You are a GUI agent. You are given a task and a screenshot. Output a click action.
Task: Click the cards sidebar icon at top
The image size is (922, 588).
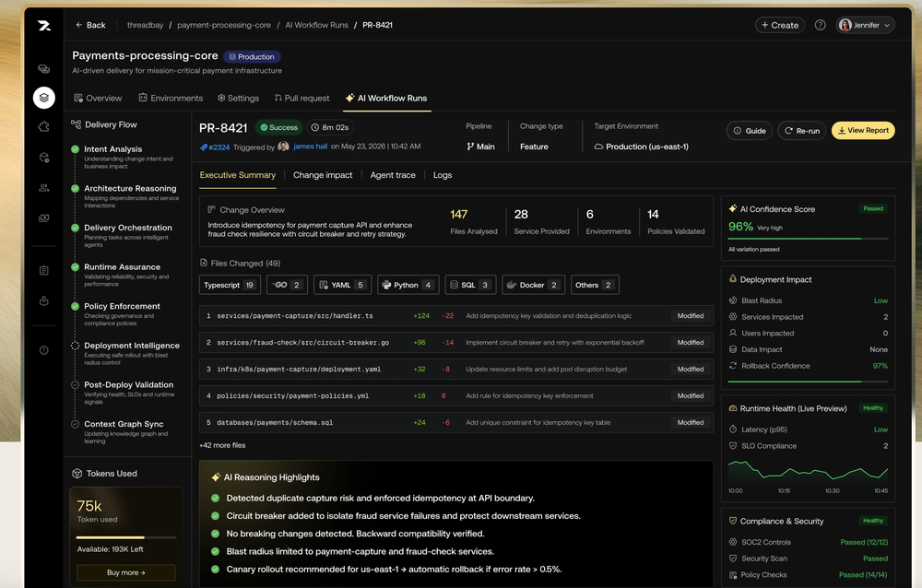click(x=44, y=69)
